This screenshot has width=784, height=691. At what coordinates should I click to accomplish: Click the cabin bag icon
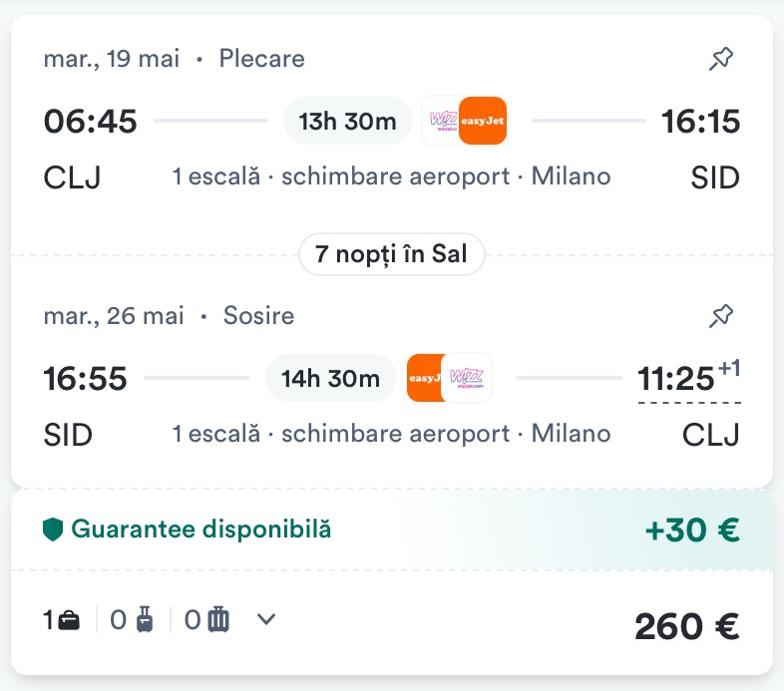coord(146,620)
